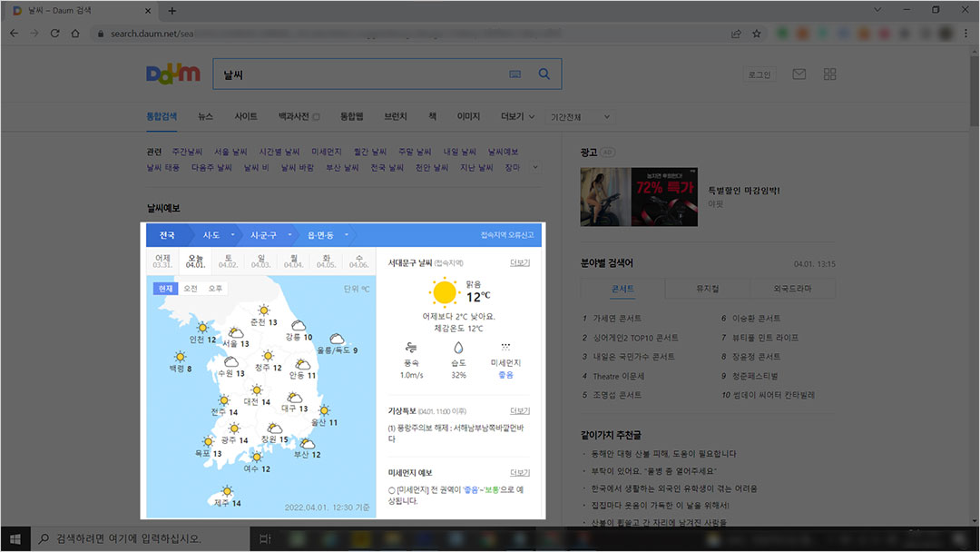The width and height of the screenshot is (980, 552).
Task: Open the 브런치 search tab
Action: tap(395, 116)
